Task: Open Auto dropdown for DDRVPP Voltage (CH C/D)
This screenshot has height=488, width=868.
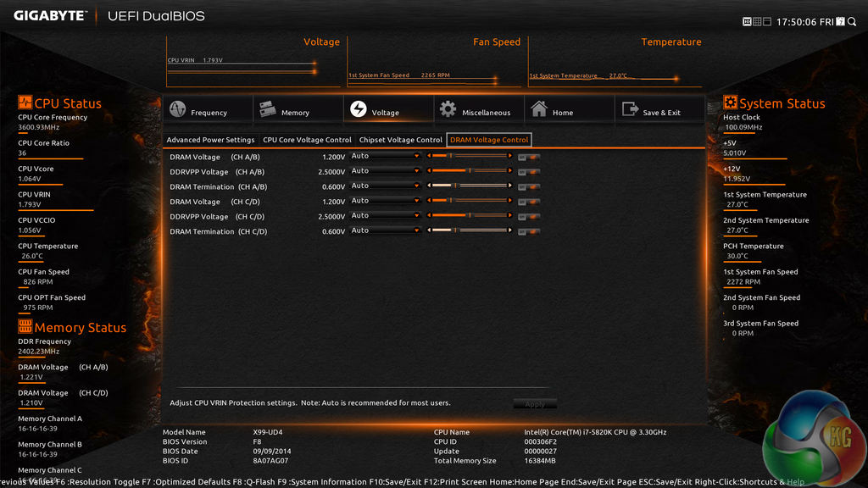Action: coord(386,216)
